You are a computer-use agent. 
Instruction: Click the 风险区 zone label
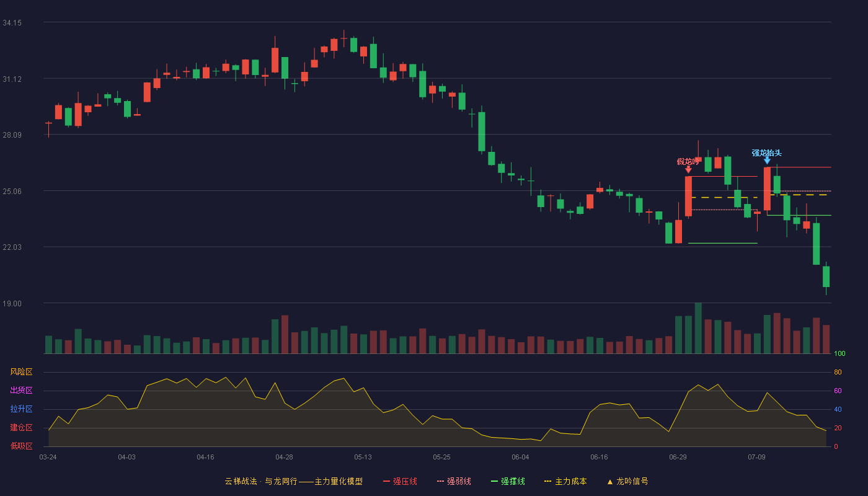pos(21,372)
